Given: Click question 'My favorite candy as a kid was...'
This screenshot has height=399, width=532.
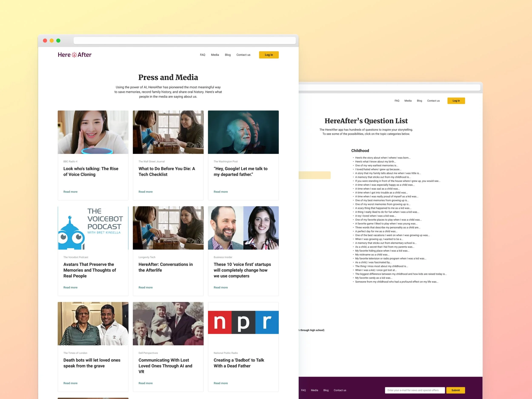Looking at the screenshot, I should (x=373, y=278).
